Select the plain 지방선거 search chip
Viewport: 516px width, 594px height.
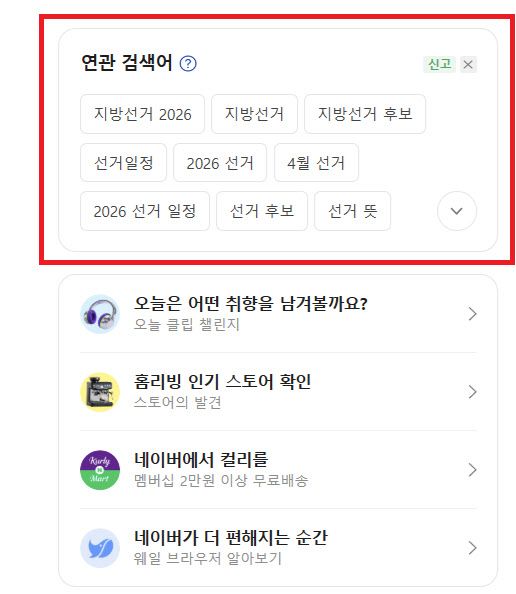[x=254, y=114]
